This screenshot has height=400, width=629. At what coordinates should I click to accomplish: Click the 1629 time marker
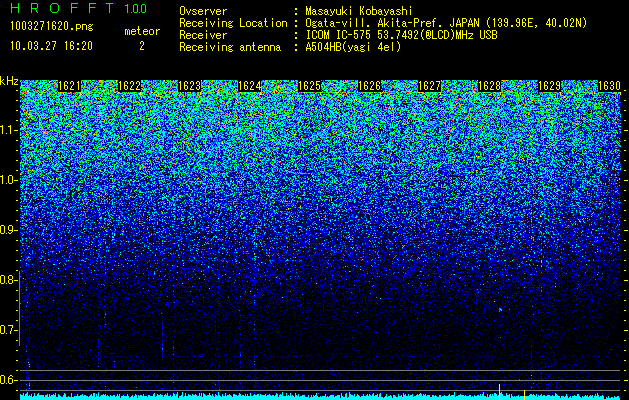coord(549,86)
